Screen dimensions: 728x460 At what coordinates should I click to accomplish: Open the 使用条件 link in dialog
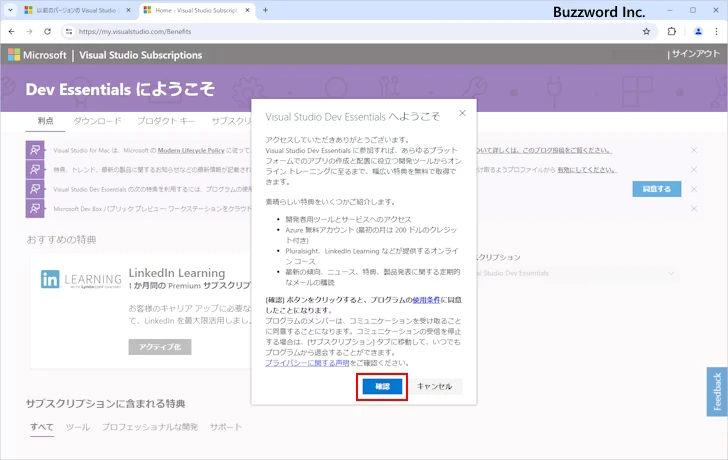(426, 300)
